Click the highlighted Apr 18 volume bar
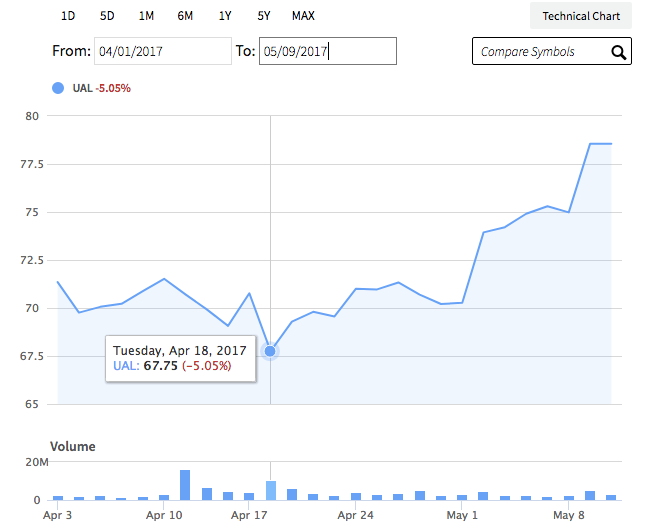 click(270, 490)
